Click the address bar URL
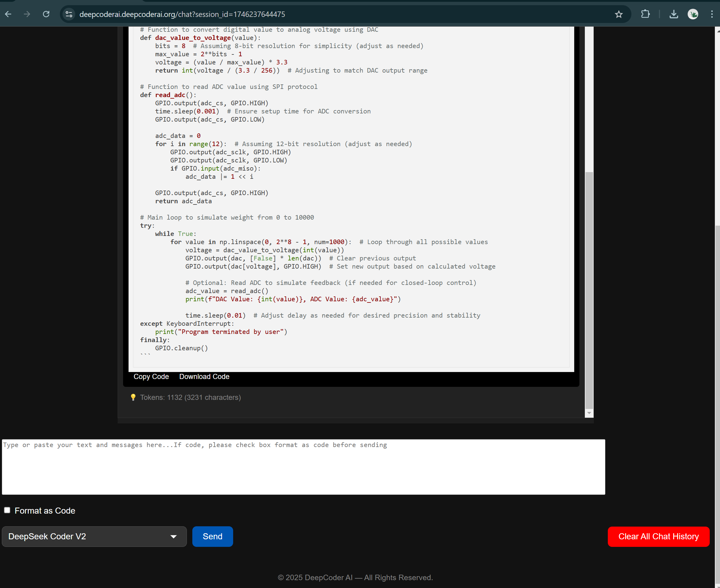The width and height of the screenshot is (720, 588). 182,14
